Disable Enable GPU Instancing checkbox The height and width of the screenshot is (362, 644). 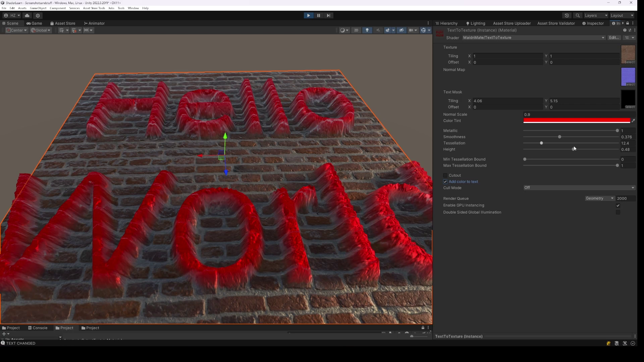pos(618,205)
